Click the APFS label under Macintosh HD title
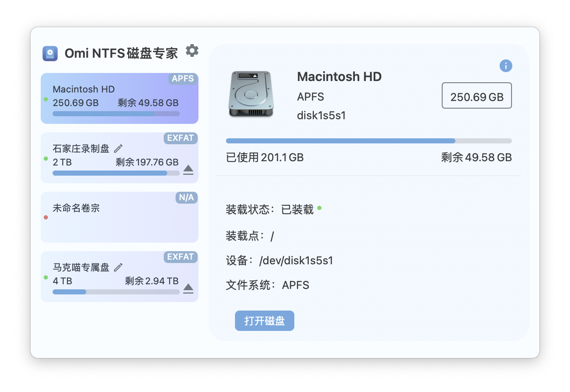Screen dimensions: 570x392 tap(310, 97)
